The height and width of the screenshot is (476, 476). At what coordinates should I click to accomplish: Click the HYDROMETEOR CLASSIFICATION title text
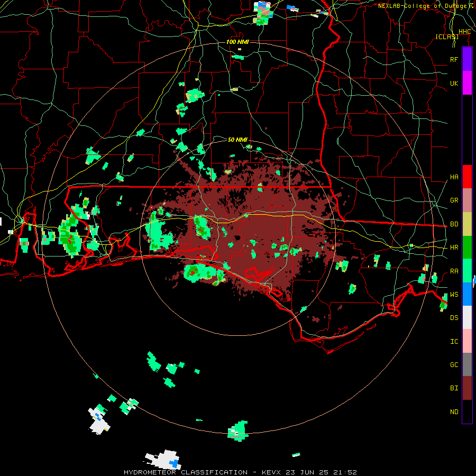(186, 472)
